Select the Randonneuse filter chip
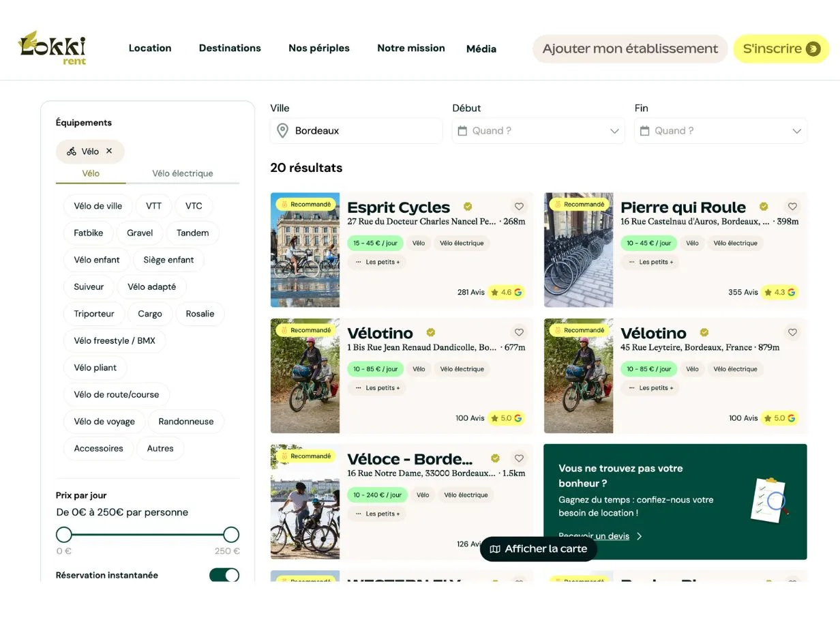 [x=186, y=422]
